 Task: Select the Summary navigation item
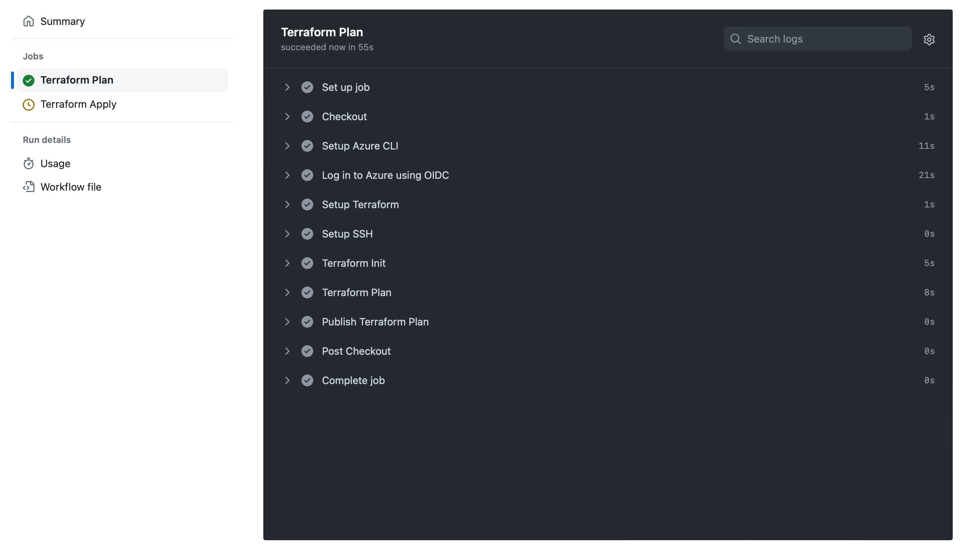pos(62,21)
